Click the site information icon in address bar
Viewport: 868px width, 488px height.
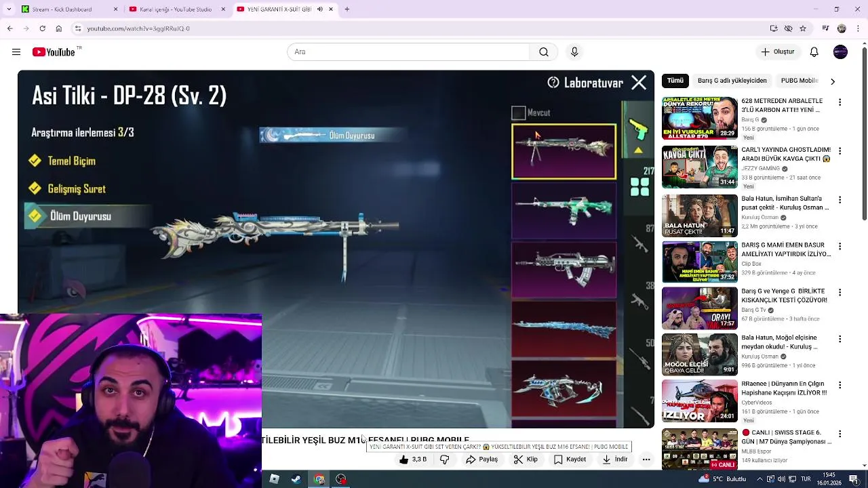click(x=78, y=28)
